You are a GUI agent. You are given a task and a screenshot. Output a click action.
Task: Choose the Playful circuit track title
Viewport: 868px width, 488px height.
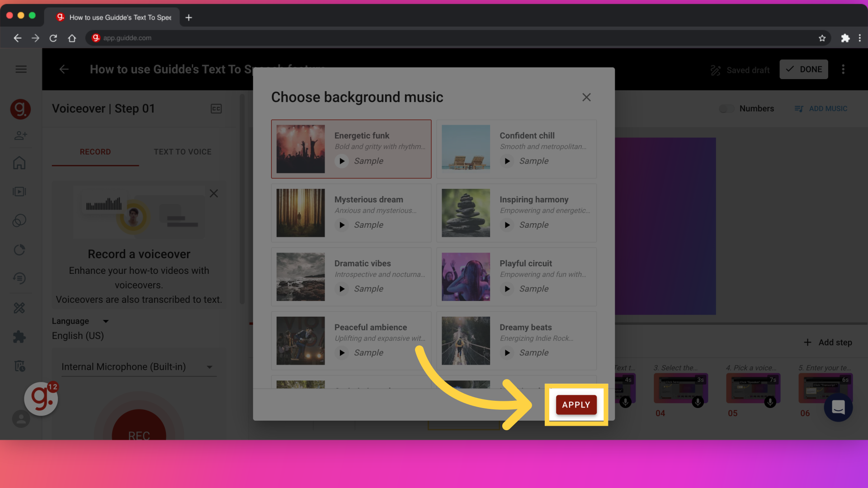tap(526, 263)
